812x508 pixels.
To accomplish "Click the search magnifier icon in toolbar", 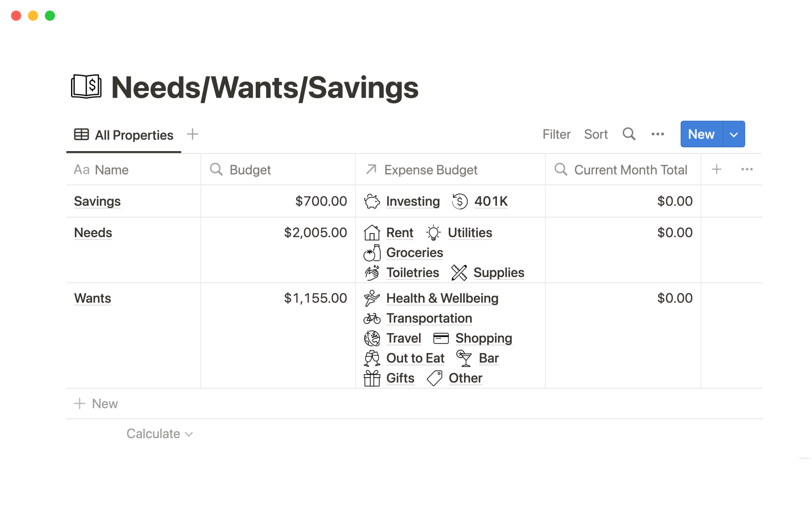I will (x=628, y=134).
